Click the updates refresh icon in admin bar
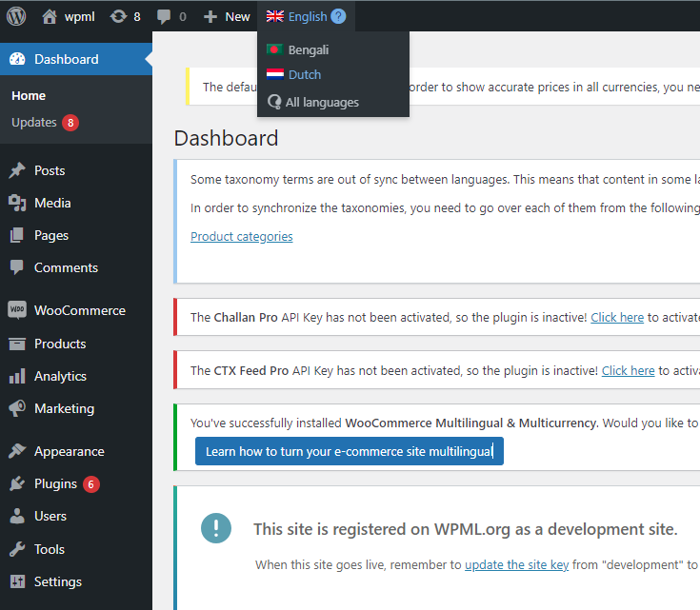 (118, 16)
